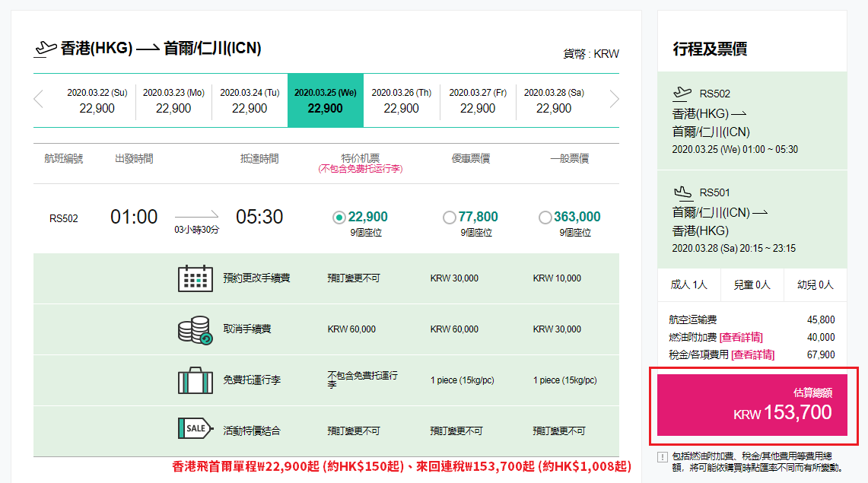The width and height of the screenshot is (868, 483).
Task: Choose the 2020.03.28 (Sa) date tab
Action: [554, 100]
